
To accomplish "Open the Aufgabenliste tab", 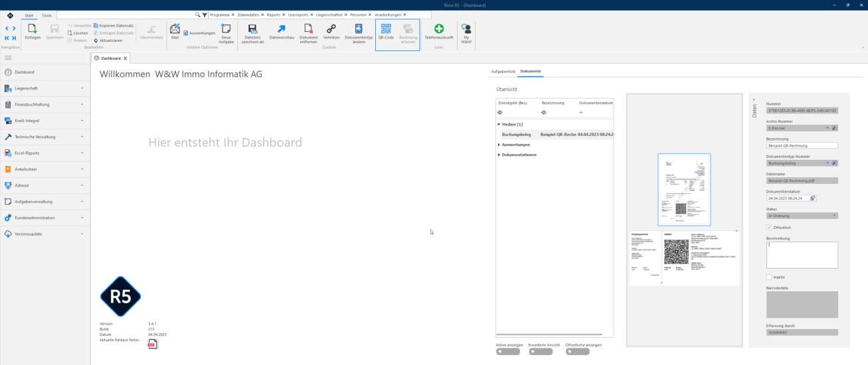I will pyautogui.click(x=503, y=71).
